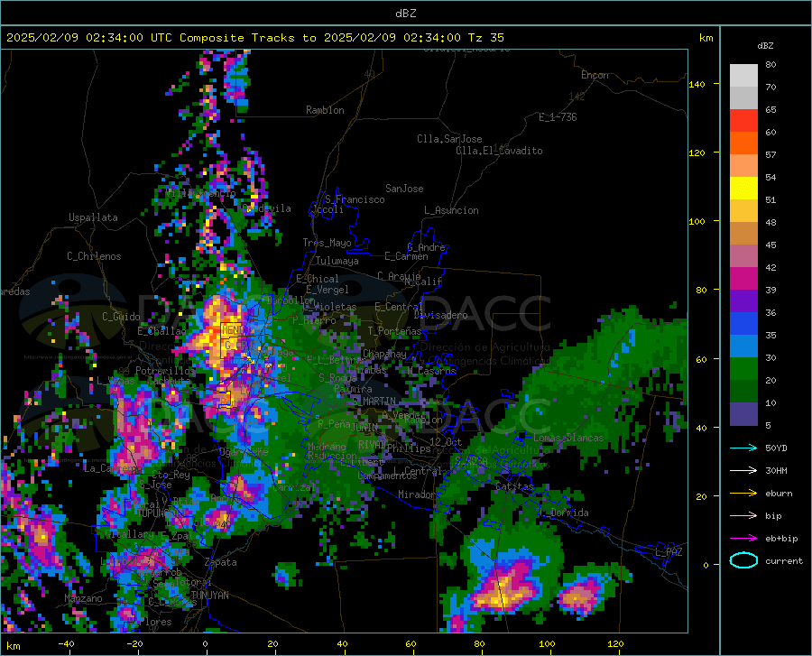Image resolution: width=812 pixels, height=656 pixels.
Task: Click the Divisadero map label
Action: pyautogui.click(x=440, y=315)
